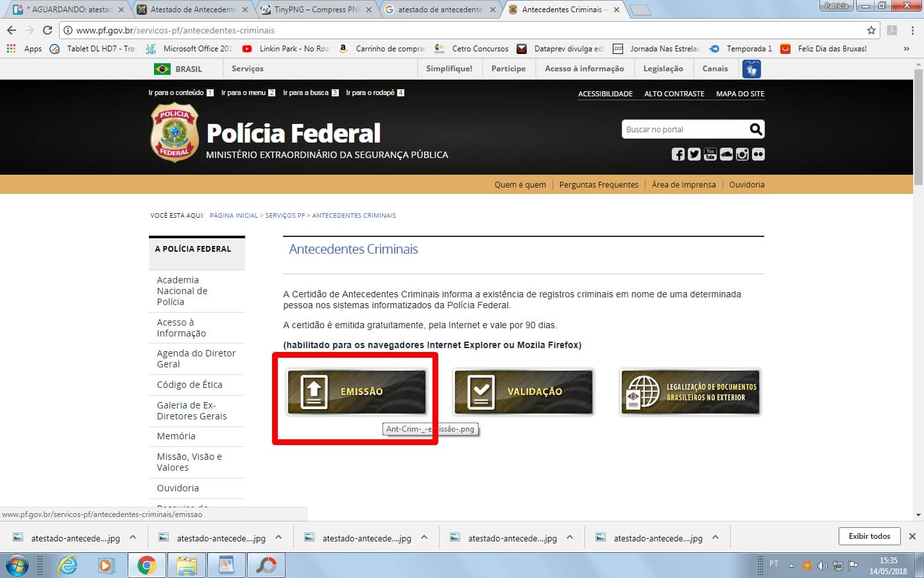
Task: Open the Perguntas Frequentes link
Action: tap(599, 184)
